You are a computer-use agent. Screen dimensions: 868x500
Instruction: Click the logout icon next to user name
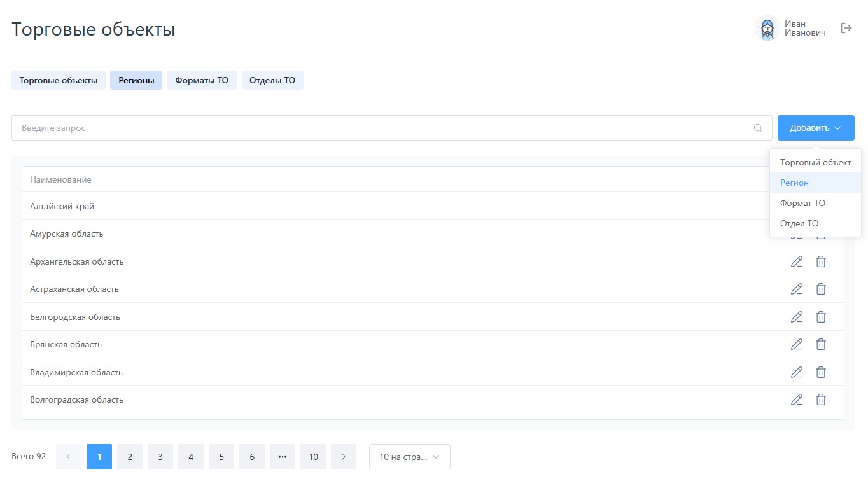pyautogui.click(x=846, y=29)
